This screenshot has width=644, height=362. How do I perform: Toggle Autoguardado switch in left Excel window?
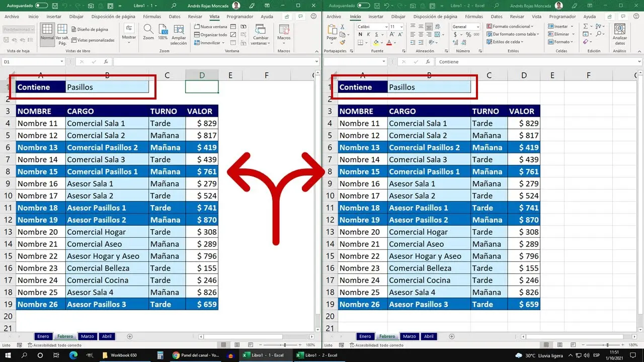pos(41,6)
